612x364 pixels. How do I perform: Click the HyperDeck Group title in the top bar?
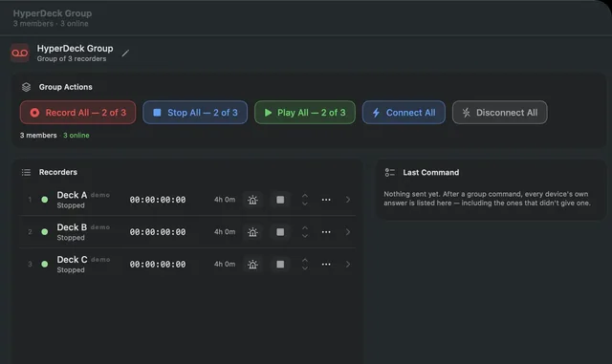coord(53,13)
